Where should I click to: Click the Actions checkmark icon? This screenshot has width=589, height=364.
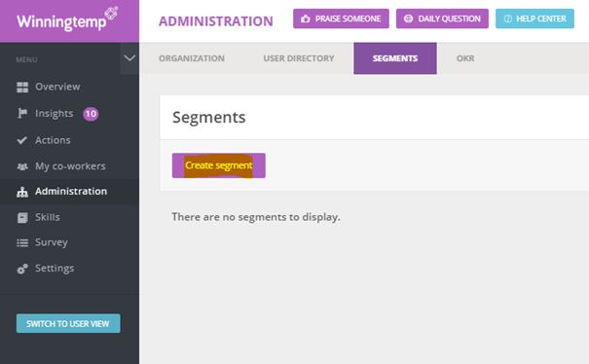point(22,140)
